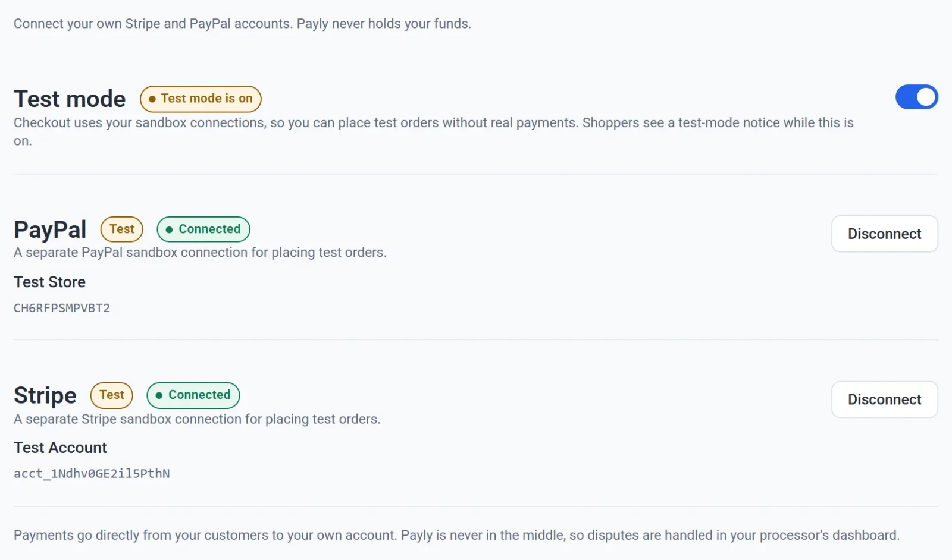The height and width of the screenshot is (560, 952).
Task: Click the PayPal Test badge
Action: (x=122, y=229)
